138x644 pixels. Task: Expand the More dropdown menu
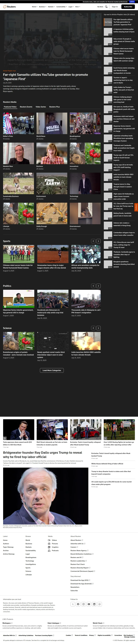(x=78, y=7)
